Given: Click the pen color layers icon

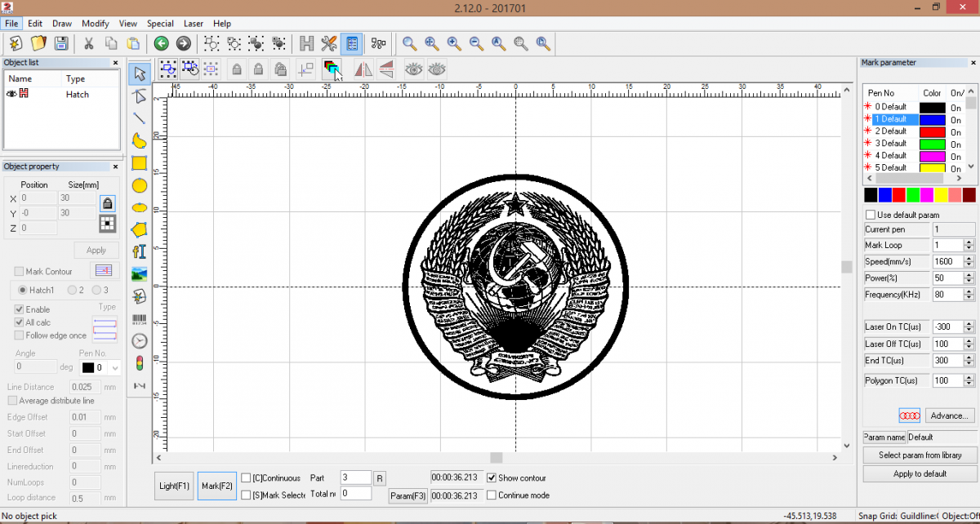Looking at the screenshot, I should point(331,69).
